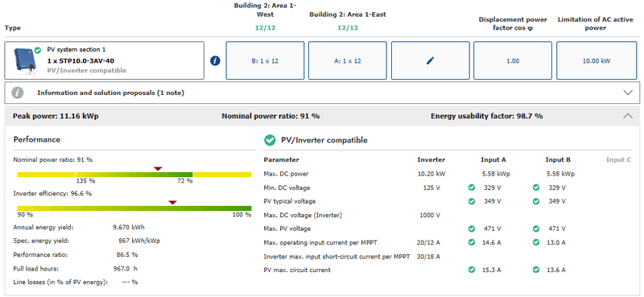Click Max. DC voltage value 1000 V
This screenshot has width=644, height=297.
pyautogui.click(x=430, y=215)
